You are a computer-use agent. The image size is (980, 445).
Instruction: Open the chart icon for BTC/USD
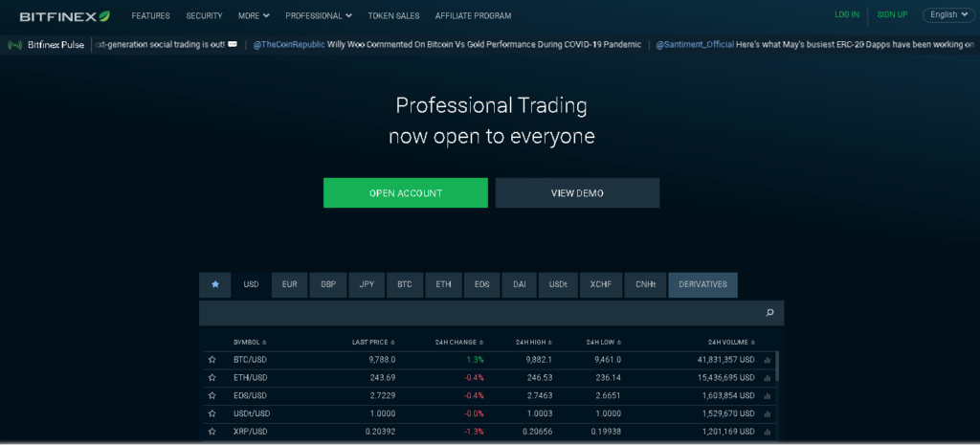tap(767, 360)
